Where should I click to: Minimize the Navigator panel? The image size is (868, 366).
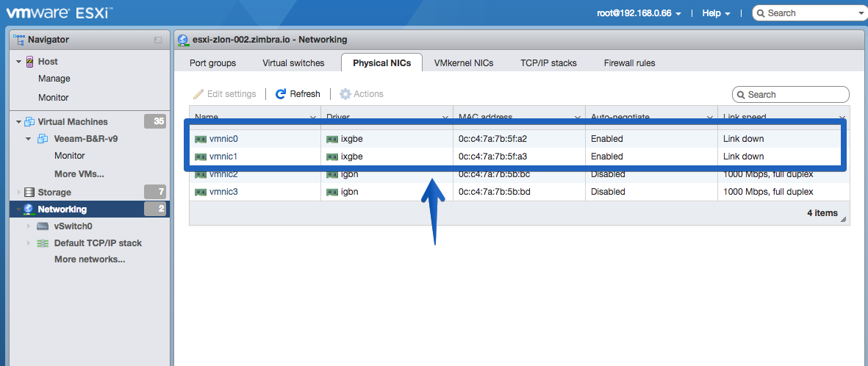[x=158, y=40]
